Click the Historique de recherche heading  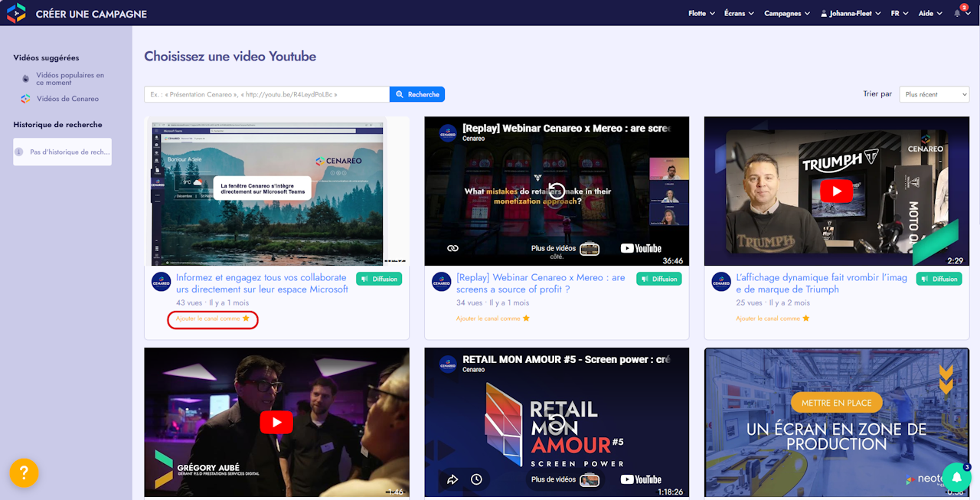pos(57,125)
